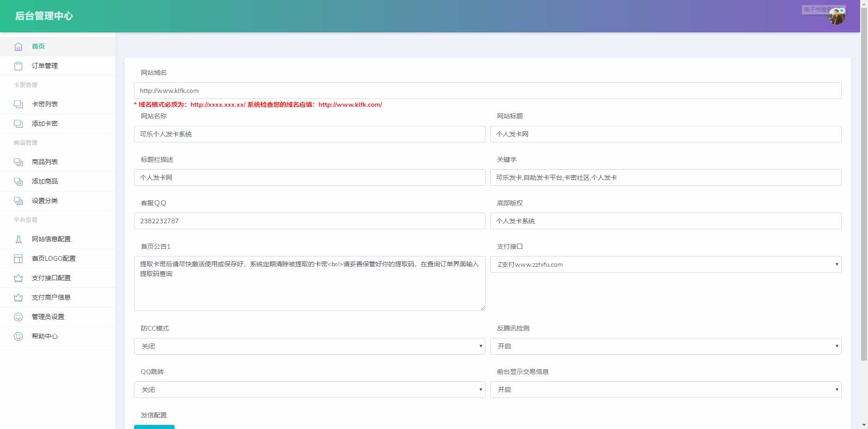
Task: Select 帮助中心 from the sidebar menu
Action: (44, 336)
